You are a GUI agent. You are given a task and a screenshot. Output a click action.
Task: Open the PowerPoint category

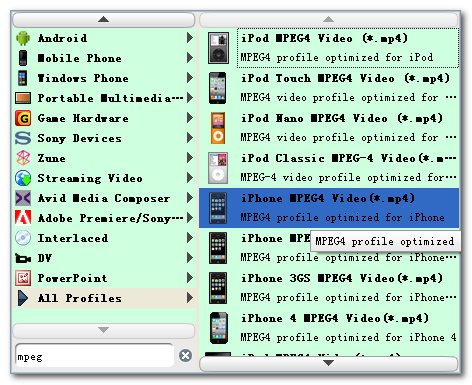click(x=104, y=278)
